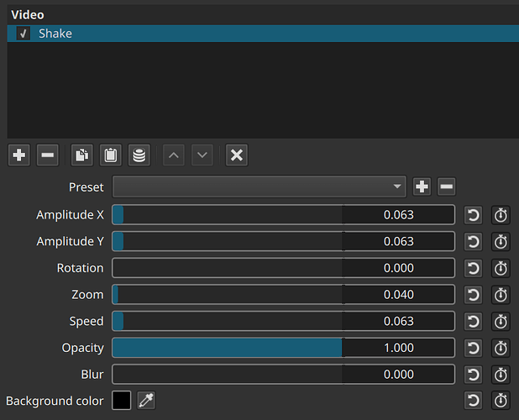Image resolution: width=519 pixels, height=420 pixels.
Task: Click the Zoom value 0.040
Action: [399, 295]
